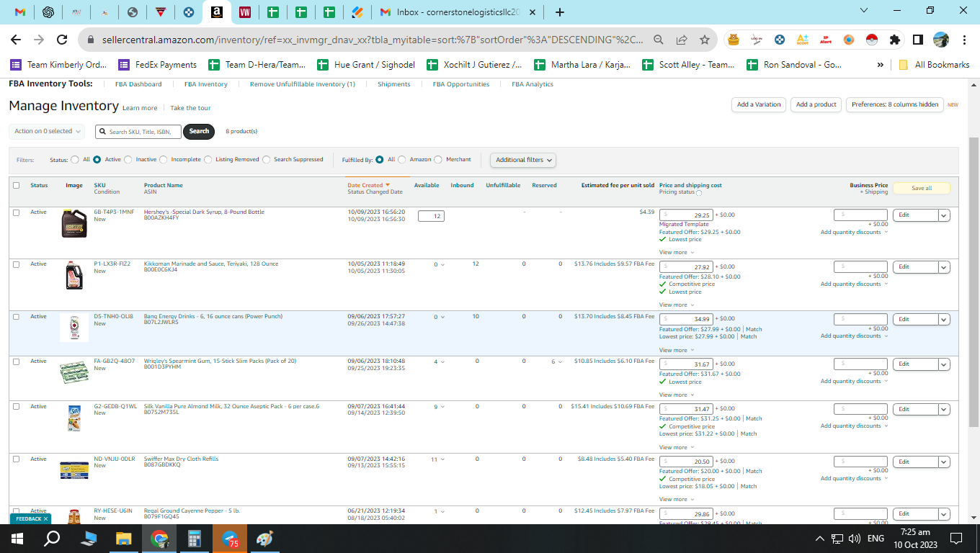Open the Hershey's Dark Syrup product image
980x553 pixels.
pos(74,224)
